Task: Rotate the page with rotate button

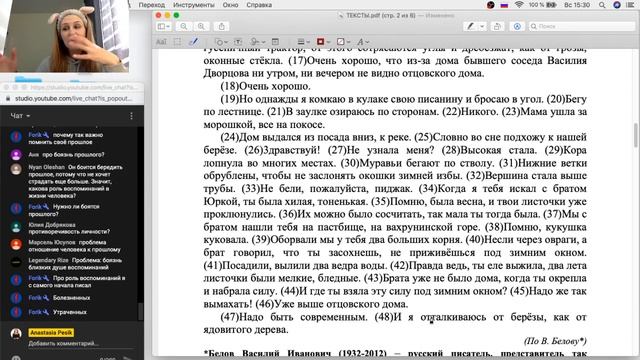Action: pos(497,27)
